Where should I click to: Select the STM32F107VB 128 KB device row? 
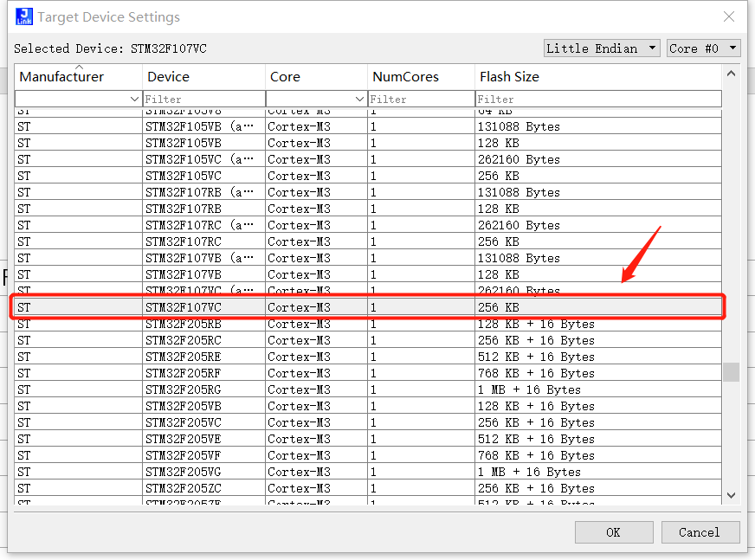368,274
